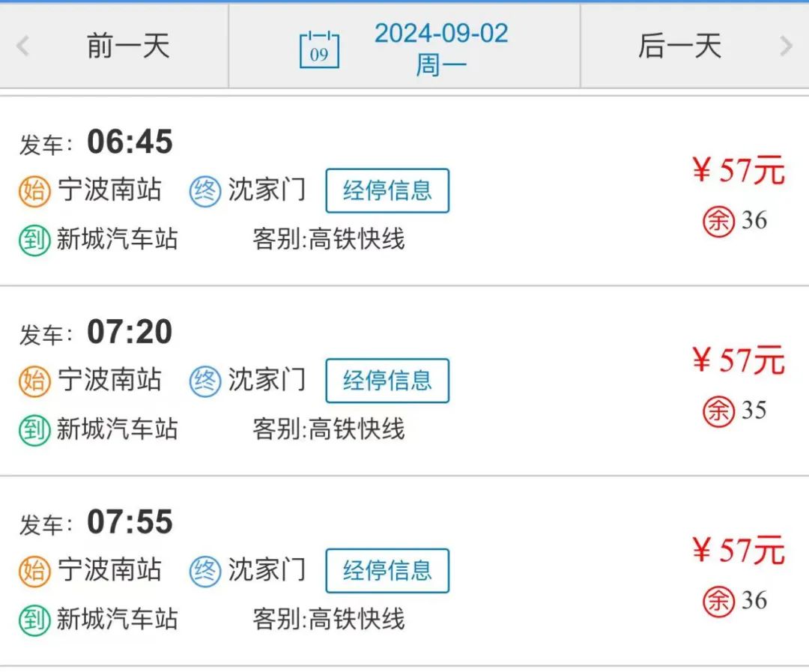This screenshot has height=672, width=809.
Task: Go to previous day with left chevron
Action: click(x=22, y=46)
